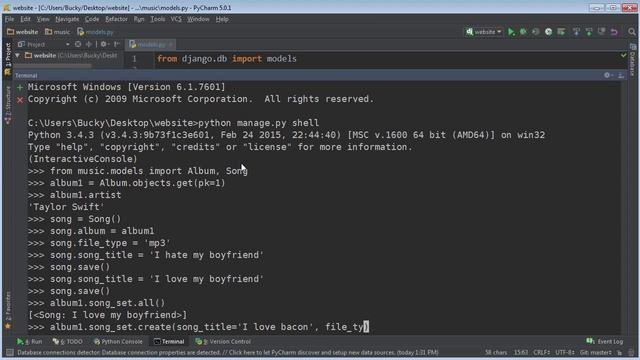Viewport: 640px width, 360px height.
Task: Click tool windows quick access icon bottom-left
Action: coord(9,352)
